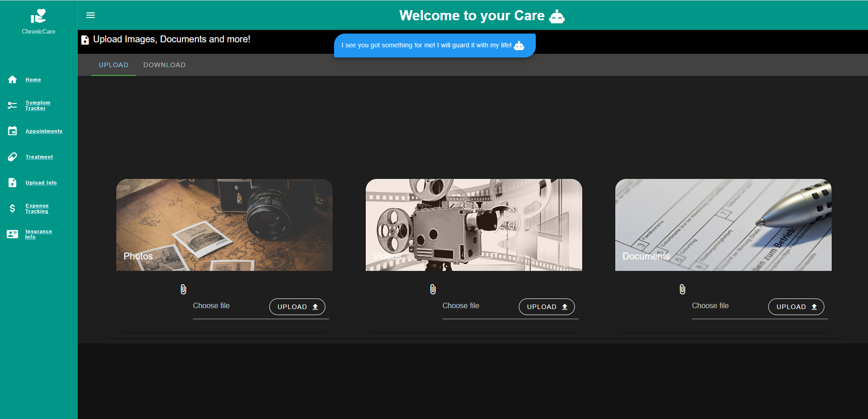
Task: Click the paperclip icon under Photos
Action: 183,289
